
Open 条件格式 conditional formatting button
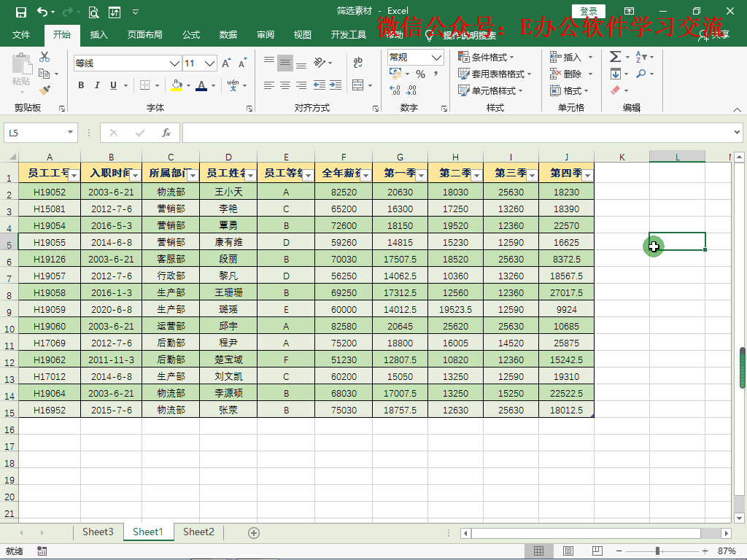click(486, 57)
